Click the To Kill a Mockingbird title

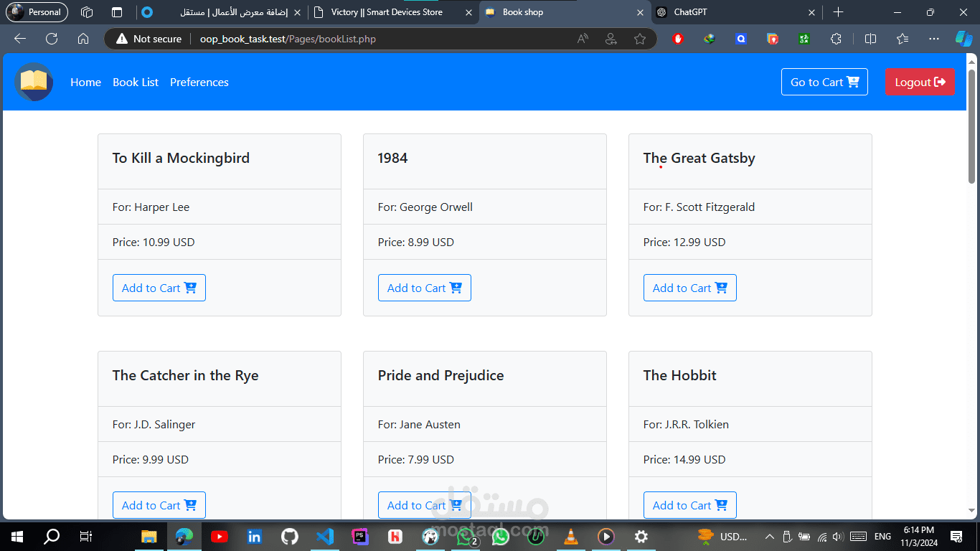click(x=181, y=158)
